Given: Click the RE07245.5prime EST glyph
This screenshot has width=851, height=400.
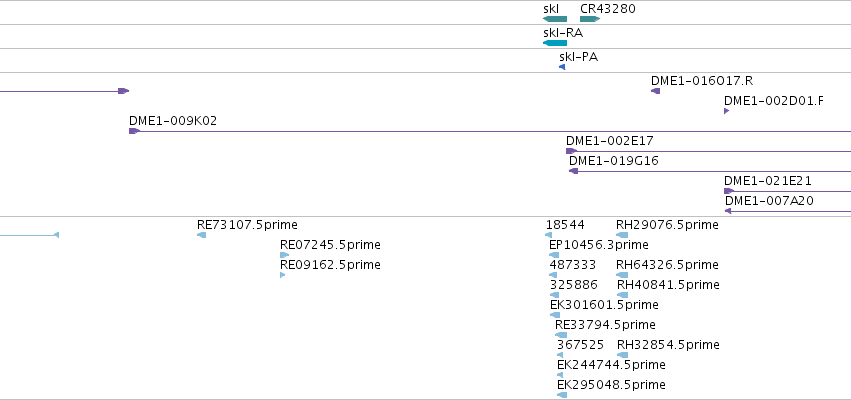Looking at the screenshot, I should coord(285,255).
